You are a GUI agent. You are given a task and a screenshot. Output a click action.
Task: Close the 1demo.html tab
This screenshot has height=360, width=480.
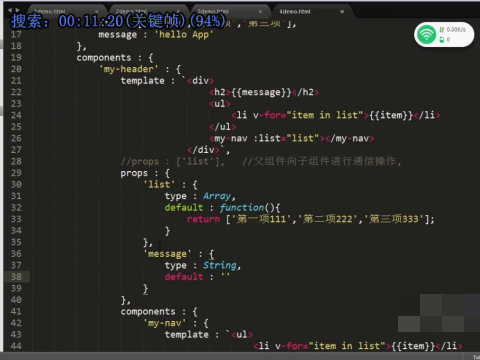(x=96, y=12)
